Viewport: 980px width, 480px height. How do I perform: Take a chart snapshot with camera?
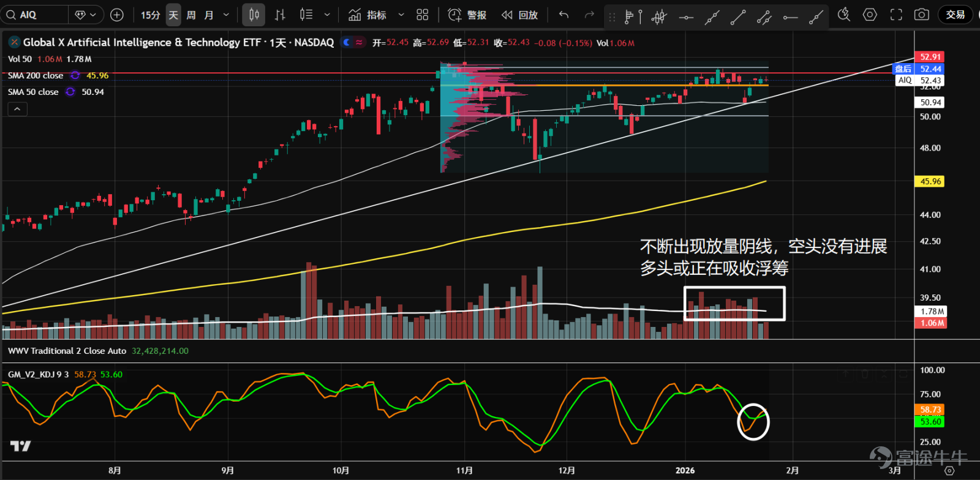922,15
